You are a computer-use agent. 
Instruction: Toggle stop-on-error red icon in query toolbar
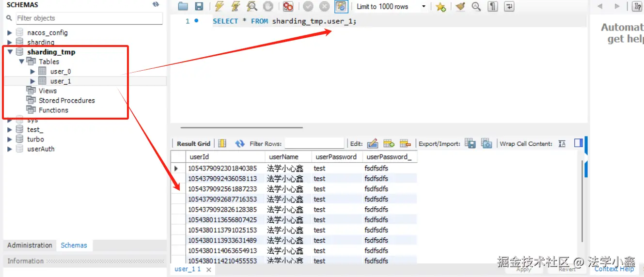(288, 6)
